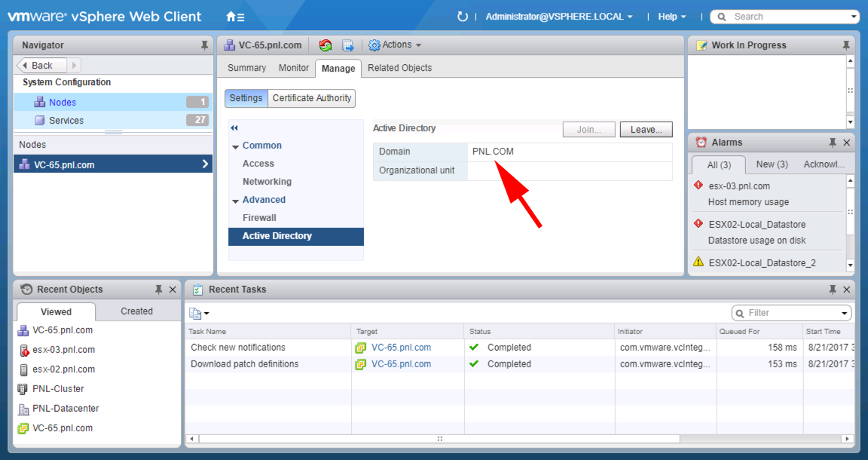Click the search magnifier icon
The image size is (868, 460).
click(x=722, y=17)
